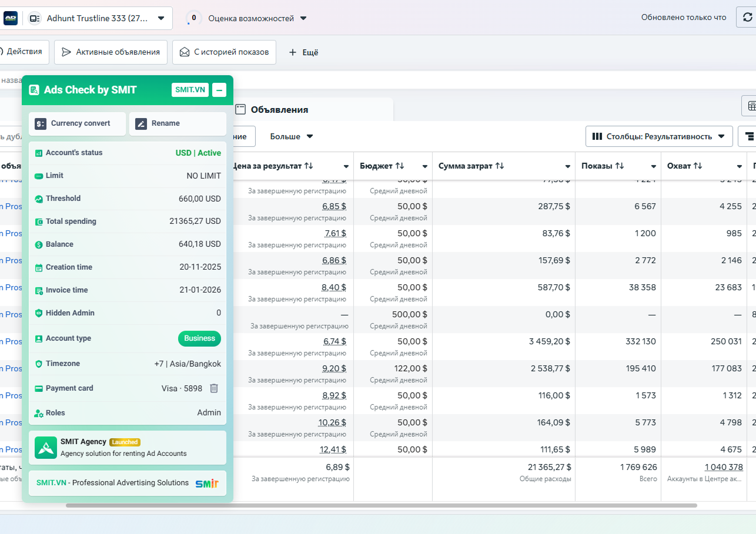Image resolution: width=756 pixels, height=534 pixels.
Task: Click the plus icon next to Ещё
Action: pos(293,52)
